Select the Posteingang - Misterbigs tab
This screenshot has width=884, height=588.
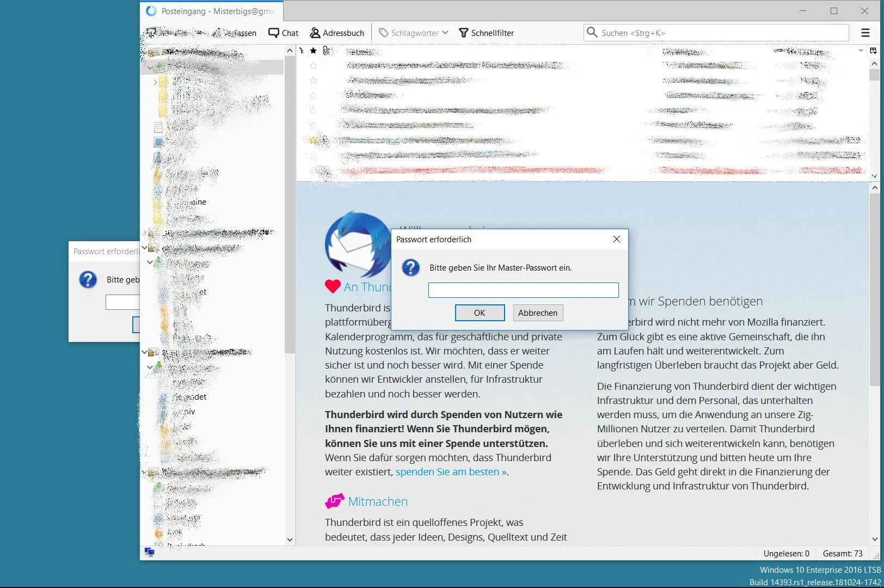(212, 11)
